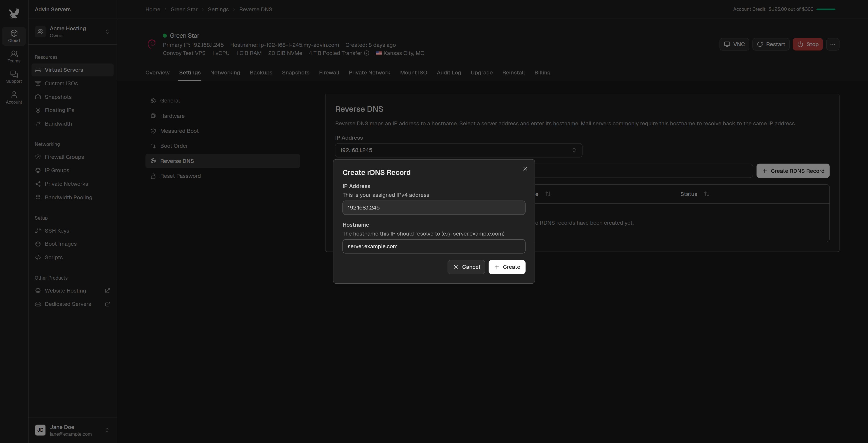Open the Cloud section icon
The height and width of the screenshot is (443, 868).
pos(14,36)
